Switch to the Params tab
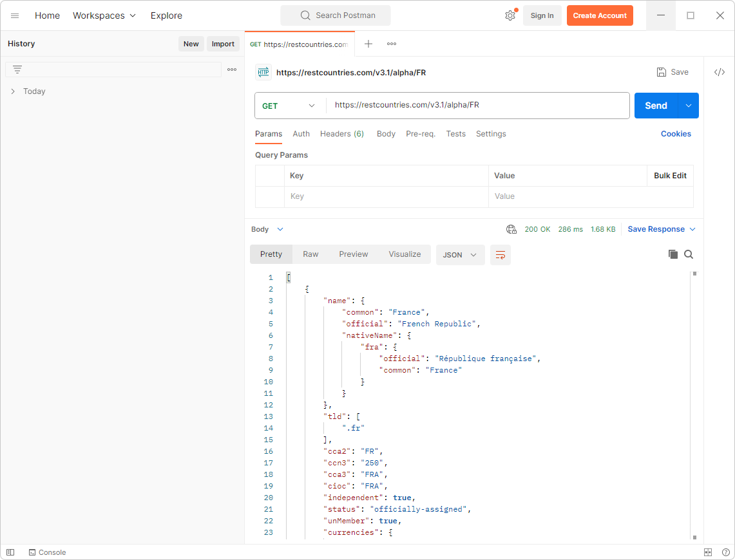 pyautogui.click(x=269, y=134)
